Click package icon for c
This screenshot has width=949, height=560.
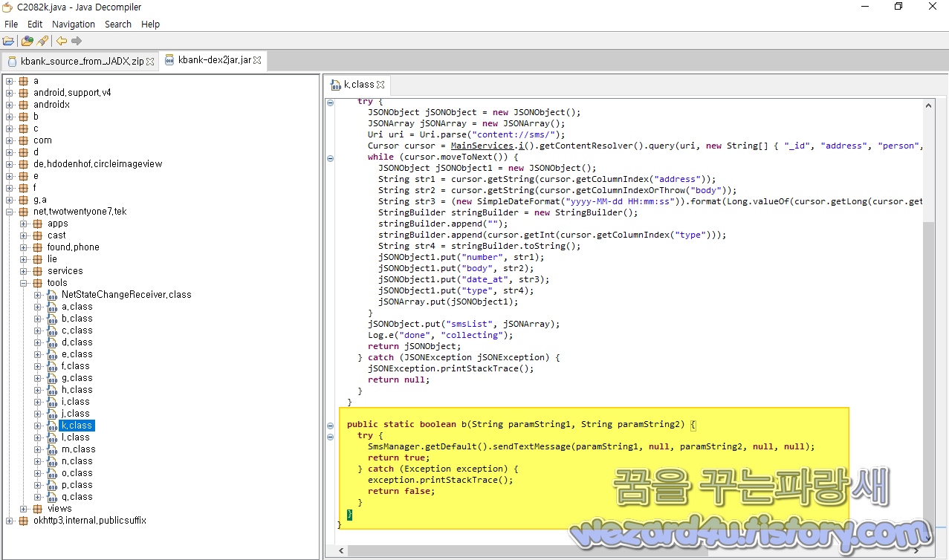(x=24, y=128)
